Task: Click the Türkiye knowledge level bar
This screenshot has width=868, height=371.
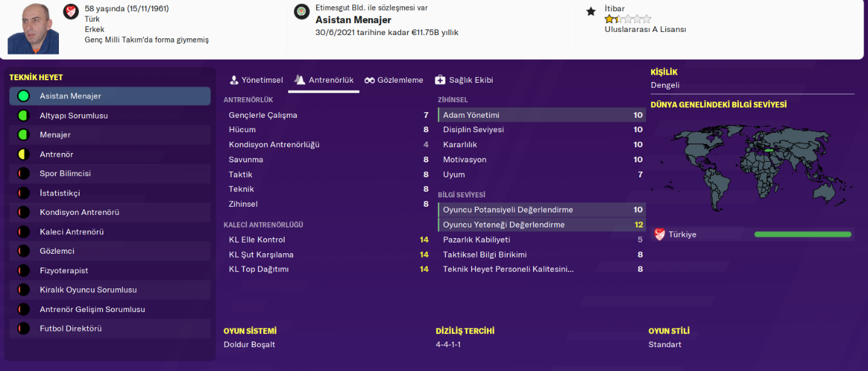Action: (x=802, y=234)
